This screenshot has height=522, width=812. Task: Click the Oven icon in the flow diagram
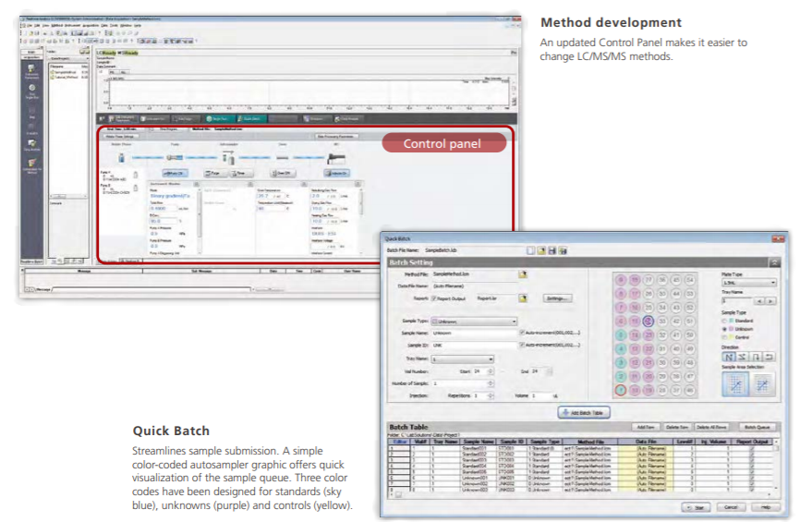[283, 157]
